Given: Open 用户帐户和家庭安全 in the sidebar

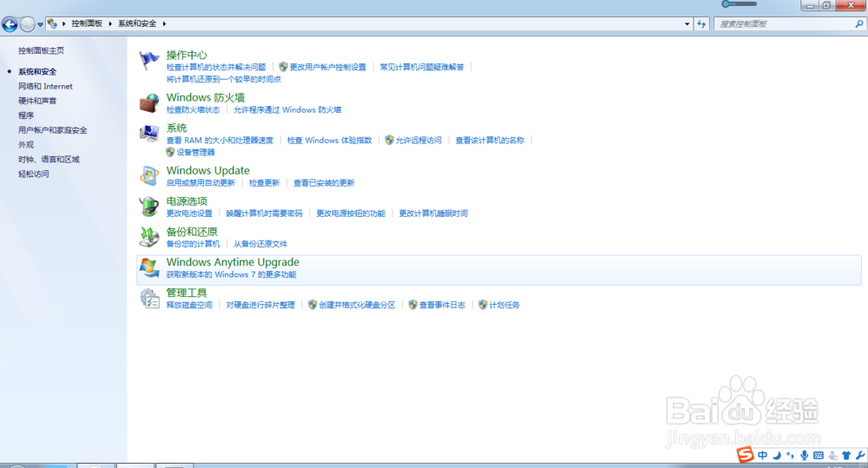Looking at the screenshot, I should 53,130.
